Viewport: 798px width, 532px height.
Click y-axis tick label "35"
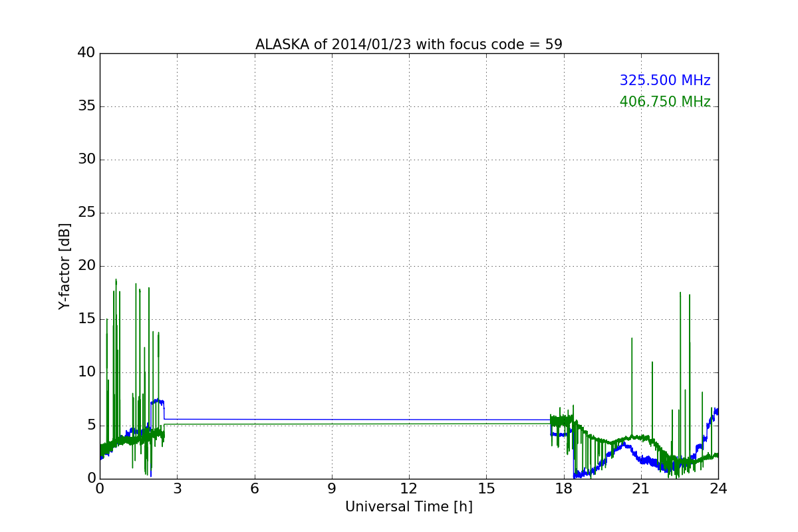[86, 106]
